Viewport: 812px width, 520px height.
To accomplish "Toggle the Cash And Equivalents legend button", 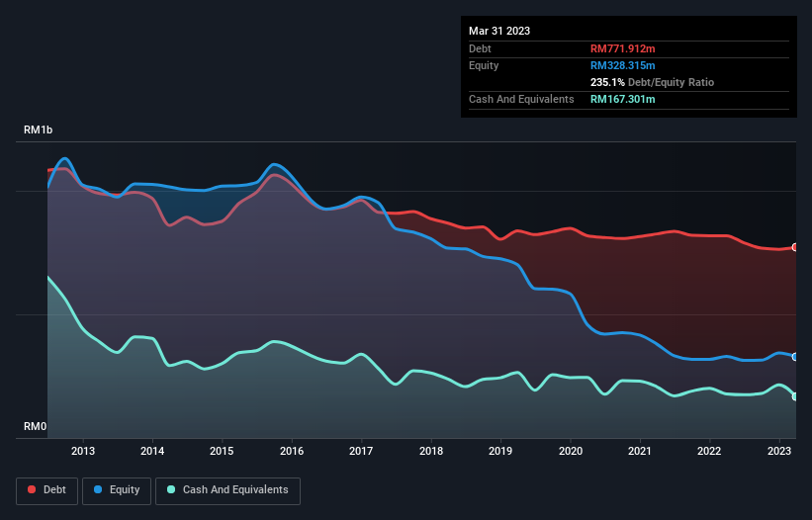I will pos(227,490).
